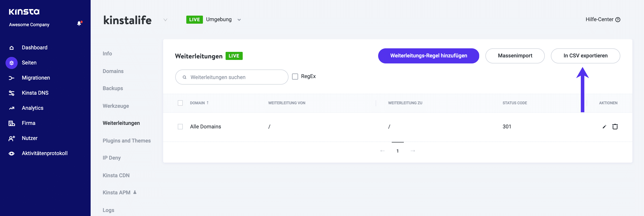Click the In CSV exportieren button
The width and height of the screenshot is (644, 216).
coord(585,56)
